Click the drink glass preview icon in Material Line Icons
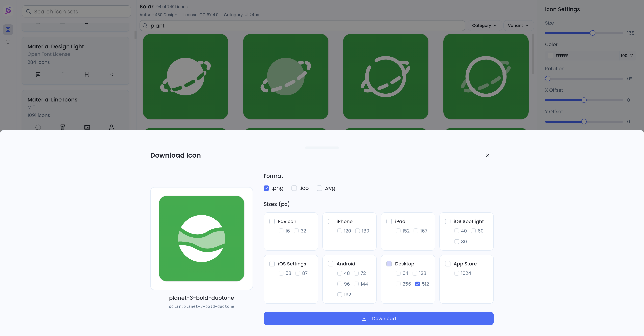 pos(63,127)
